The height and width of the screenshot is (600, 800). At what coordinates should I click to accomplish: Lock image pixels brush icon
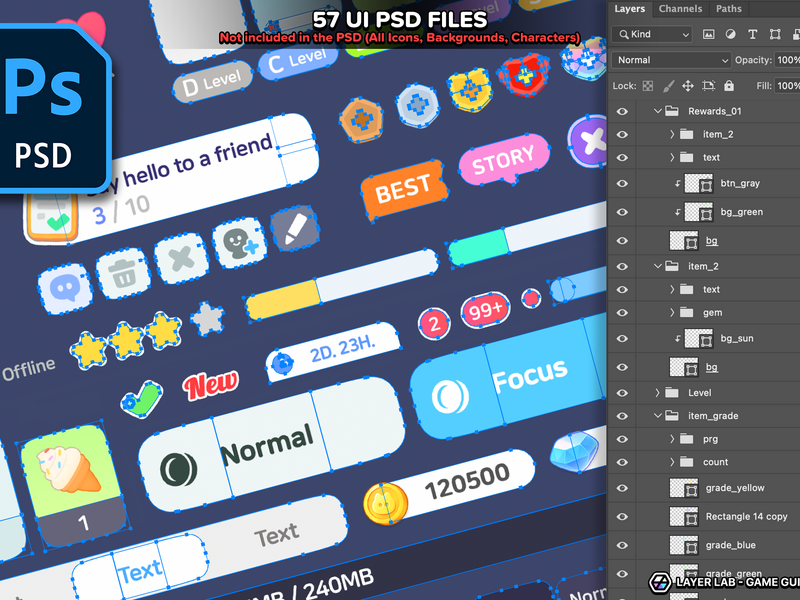(668, 86)
